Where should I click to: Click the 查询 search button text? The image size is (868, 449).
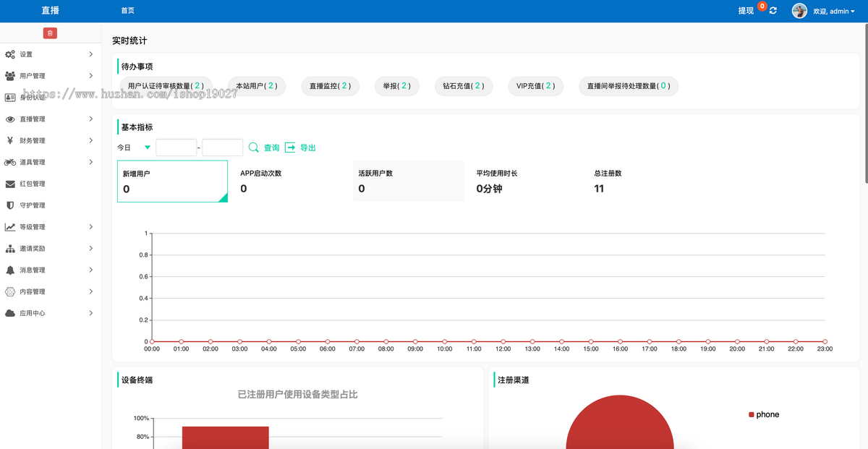271,147
